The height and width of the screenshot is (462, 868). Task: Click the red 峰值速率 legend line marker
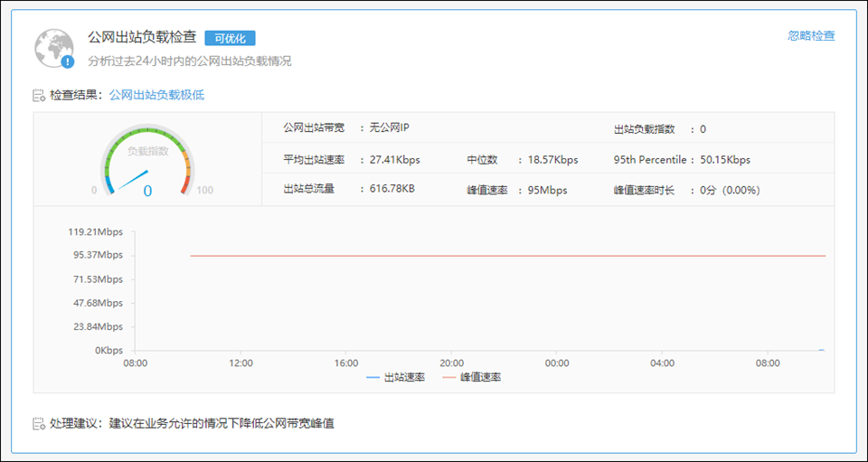[x=449, y=377]
